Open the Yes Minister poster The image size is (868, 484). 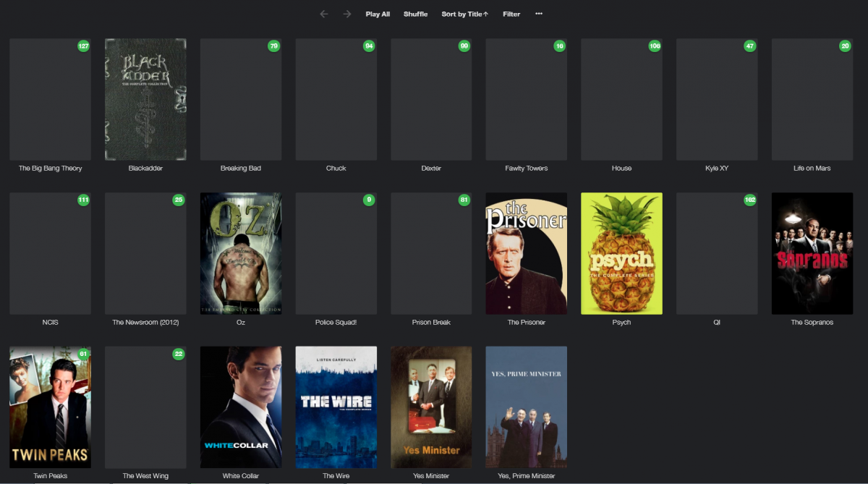tap(431, 407)
